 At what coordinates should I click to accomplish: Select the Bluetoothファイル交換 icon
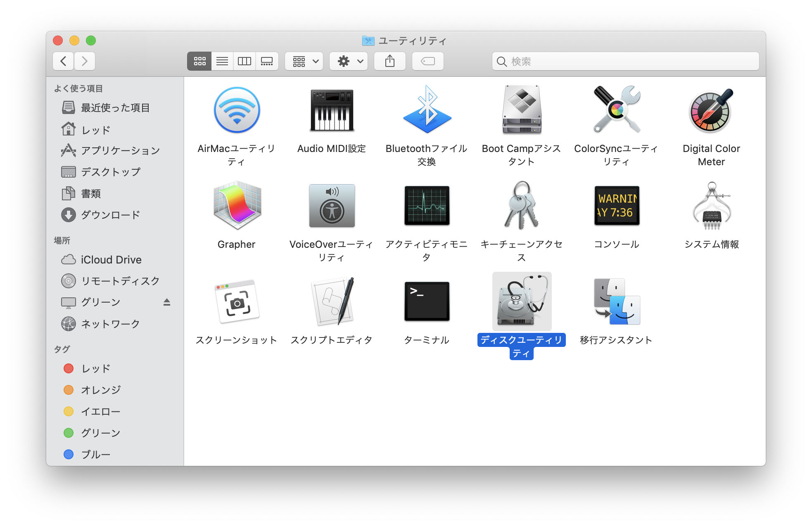(x=427, y=110)
